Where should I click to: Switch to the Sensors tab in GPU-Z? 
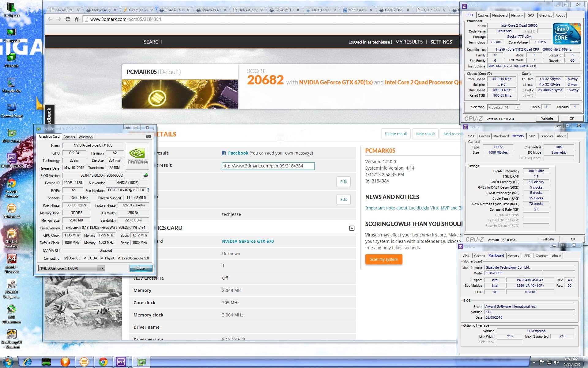(69, 137)
